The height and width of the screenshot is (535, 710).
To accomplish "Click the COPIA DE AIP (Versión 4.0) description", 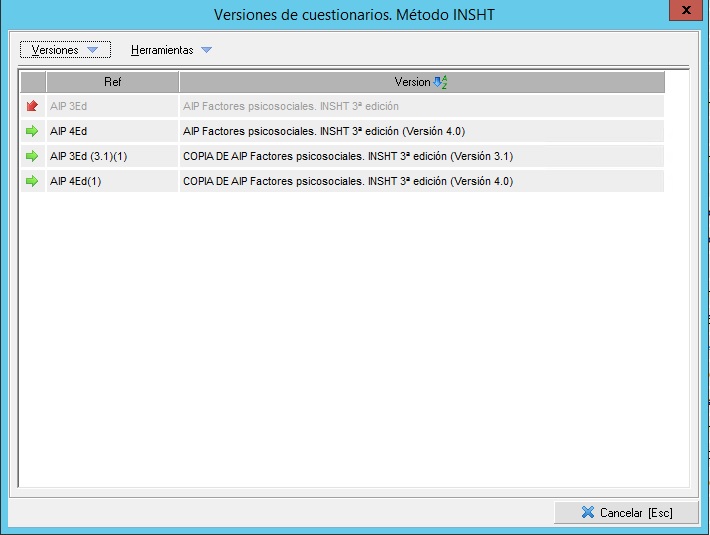I will [348, 181].
